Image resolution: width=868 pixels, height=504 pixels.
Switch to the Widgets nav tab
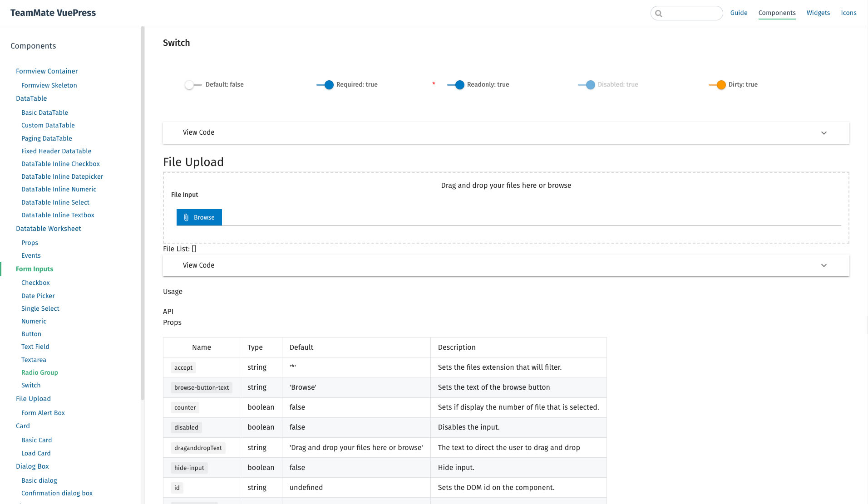tap(818, 13)
